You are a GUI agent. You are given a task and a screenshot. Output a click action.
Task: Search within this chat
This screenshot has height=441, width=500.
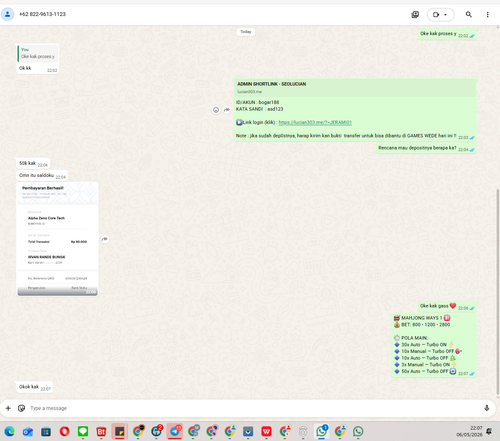(469, 14)
